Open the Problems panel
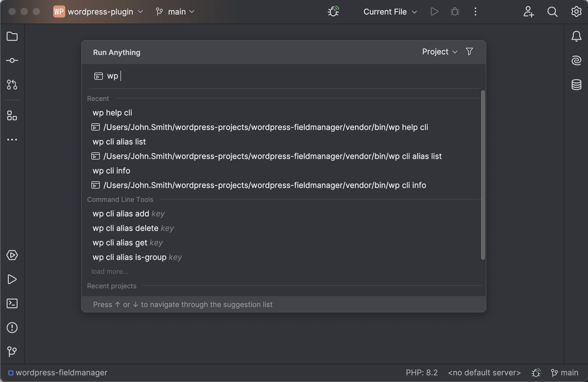588x382 pixels. [12, 328]
